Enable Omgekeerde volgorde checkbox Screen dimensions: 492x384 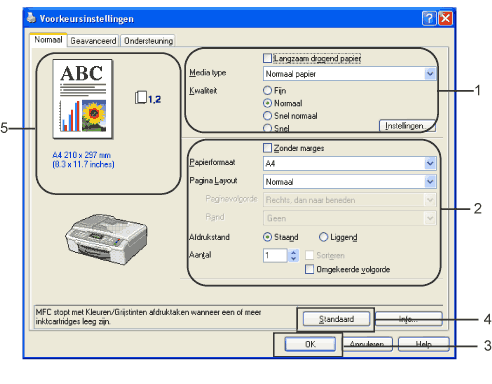(x=309, y=269)
